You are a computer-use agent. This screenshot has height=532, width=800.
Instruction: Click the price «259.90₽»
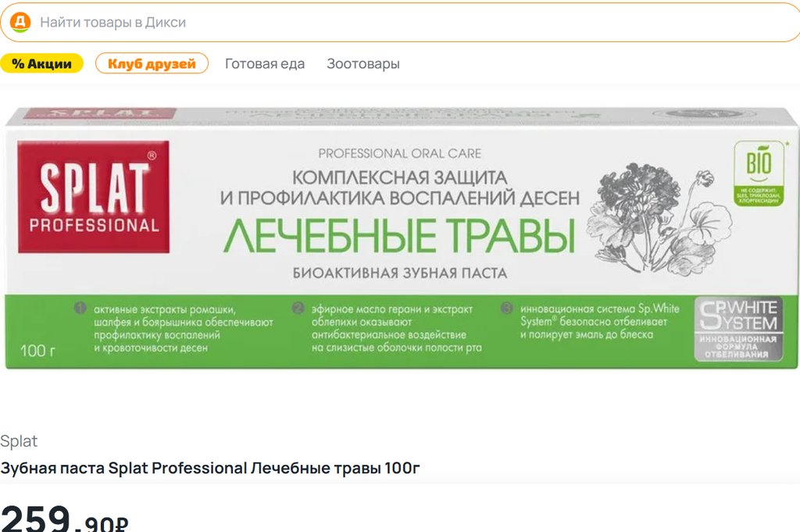click(64, 519)
